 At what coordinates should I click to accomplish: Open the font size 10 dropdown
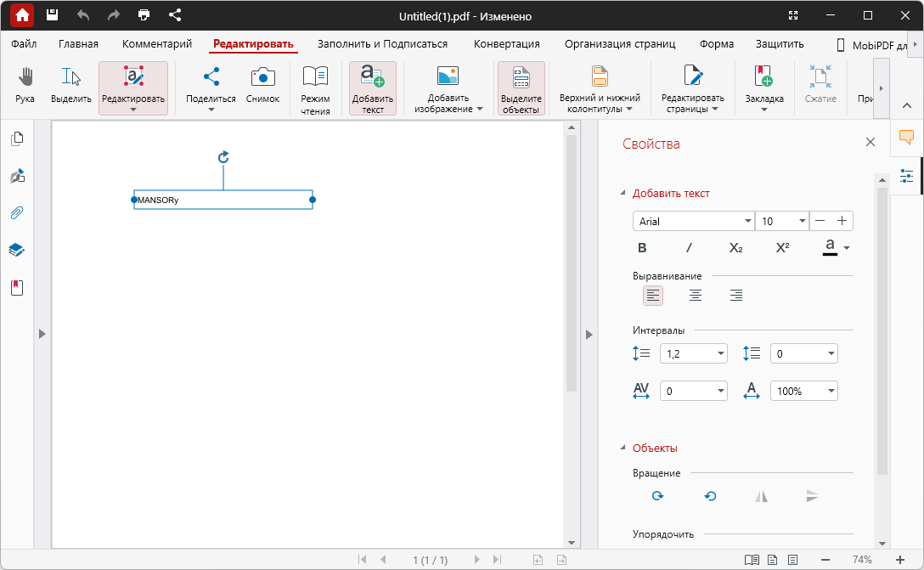point(782,221)
